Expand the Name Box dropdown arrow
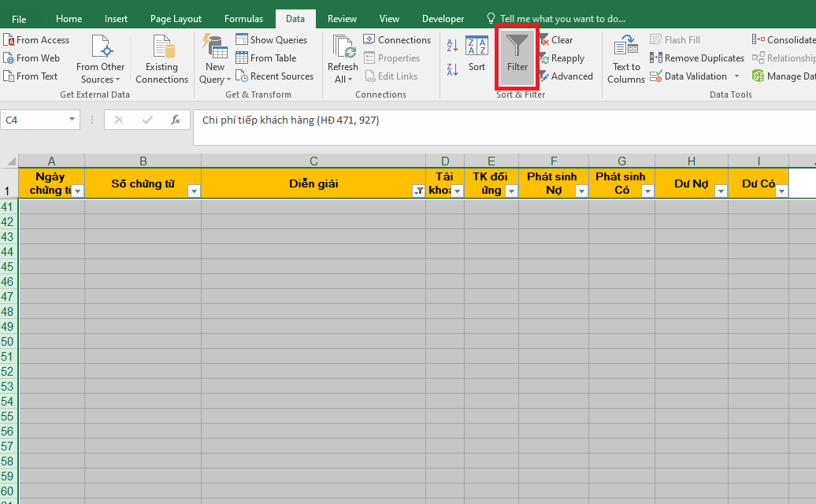The width and height of the screenshot is (816, 504). [72, 120]
